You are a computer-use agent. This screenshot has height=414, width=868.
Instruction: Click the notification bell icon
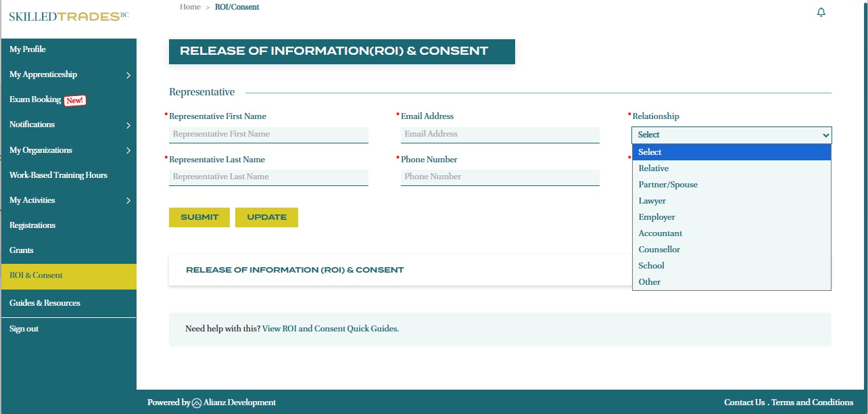(821, 13)
